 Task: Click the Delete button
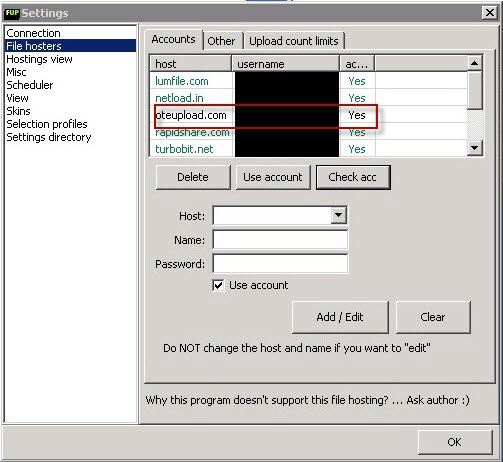point(193,177)
